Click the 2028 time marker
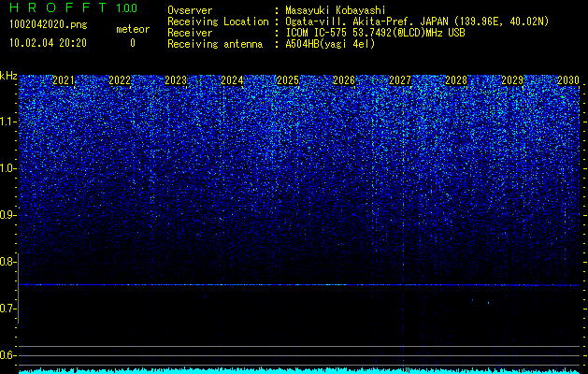This screenshot has width=588, height=374. tap(456, 80)
